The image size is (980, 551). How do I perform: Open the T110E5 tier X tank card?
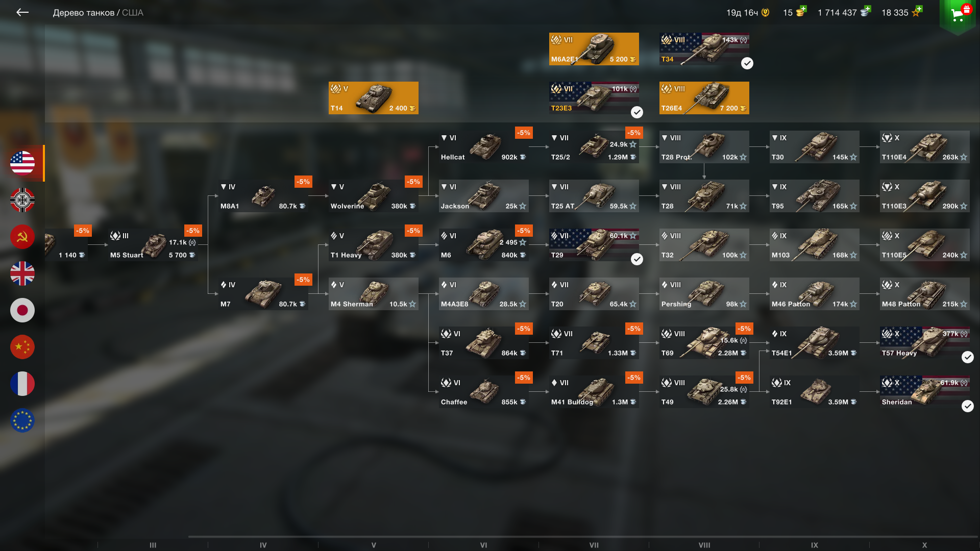pyautogui.click(x=925, y=245)
